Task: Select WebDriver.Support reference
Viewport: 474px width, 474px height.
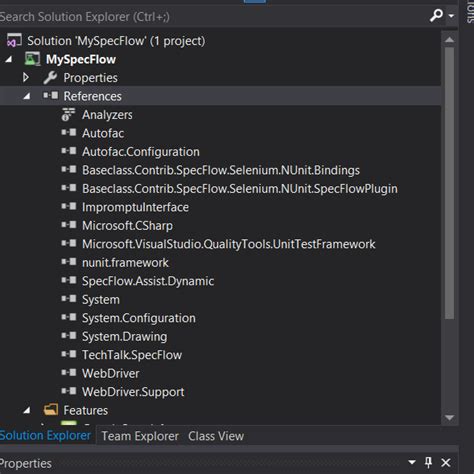Action: (x=133, y=392)
